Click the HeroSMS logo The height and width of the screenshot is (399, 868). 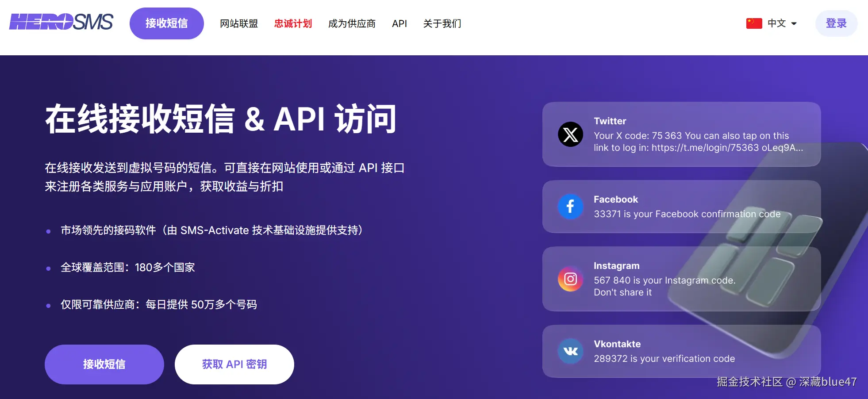61,22
